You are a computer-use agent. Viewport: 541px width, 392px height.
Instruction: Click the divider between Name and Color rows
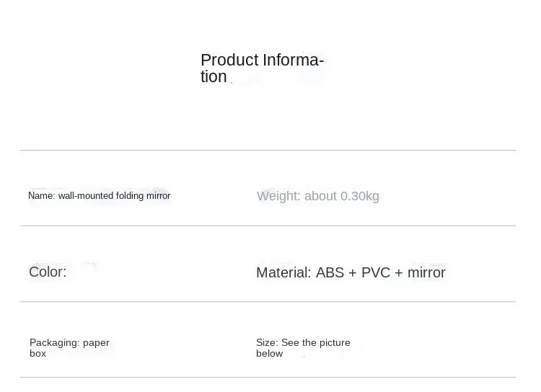[268, 226]
